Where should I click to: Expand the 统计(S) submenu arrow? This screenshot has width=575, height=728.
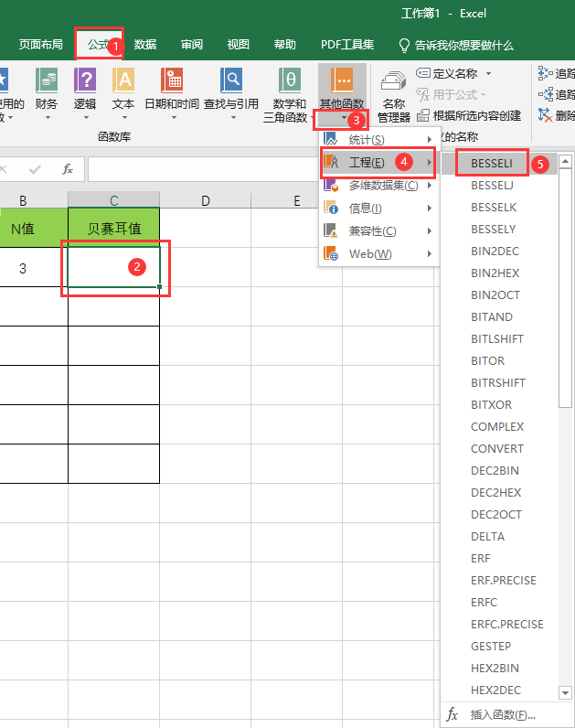[430, 139]
